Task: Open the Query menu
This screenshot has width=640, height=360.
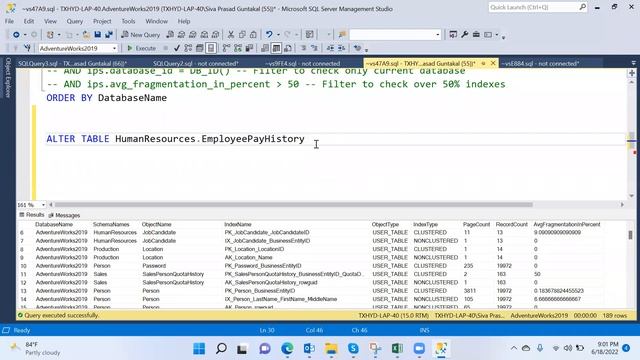Action: 75,21
